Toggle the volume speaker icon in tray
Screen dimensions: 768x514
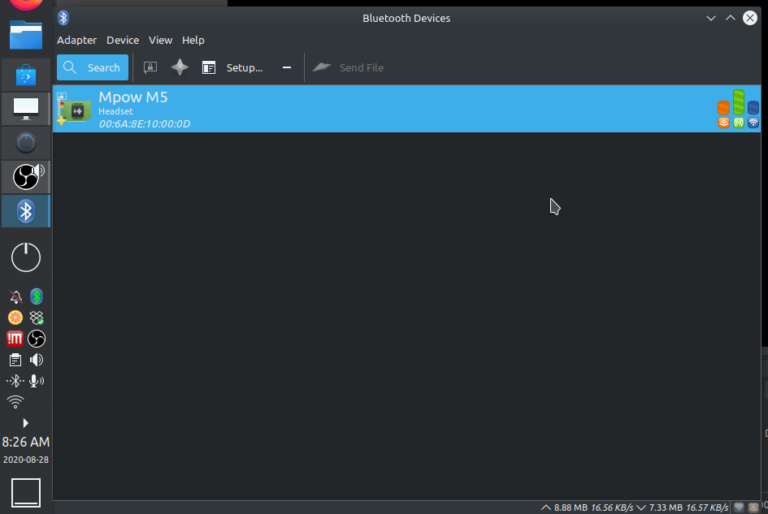37,360
